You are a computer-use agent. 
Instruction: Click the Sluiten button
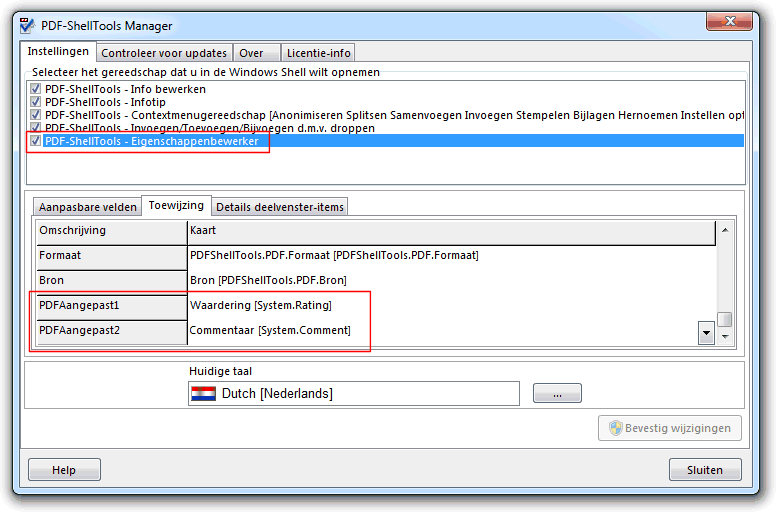pos(705,469)
